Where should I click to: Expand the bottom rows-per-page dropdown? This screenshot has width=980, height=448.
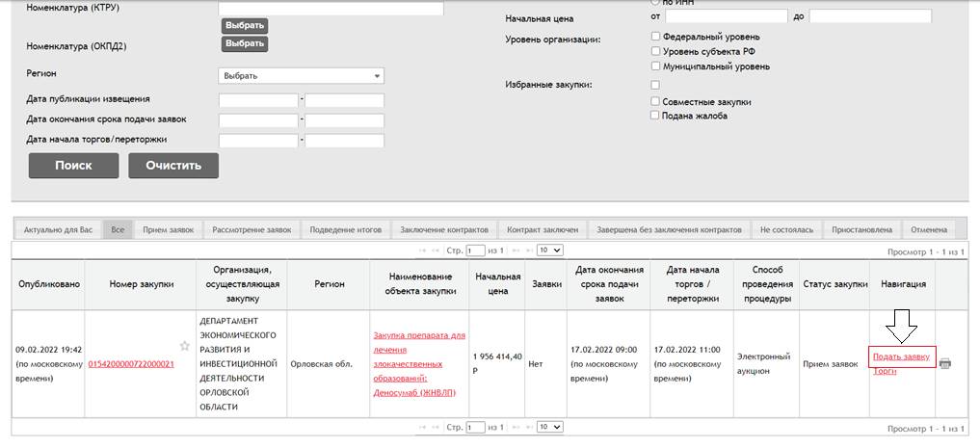pos(549,427)
